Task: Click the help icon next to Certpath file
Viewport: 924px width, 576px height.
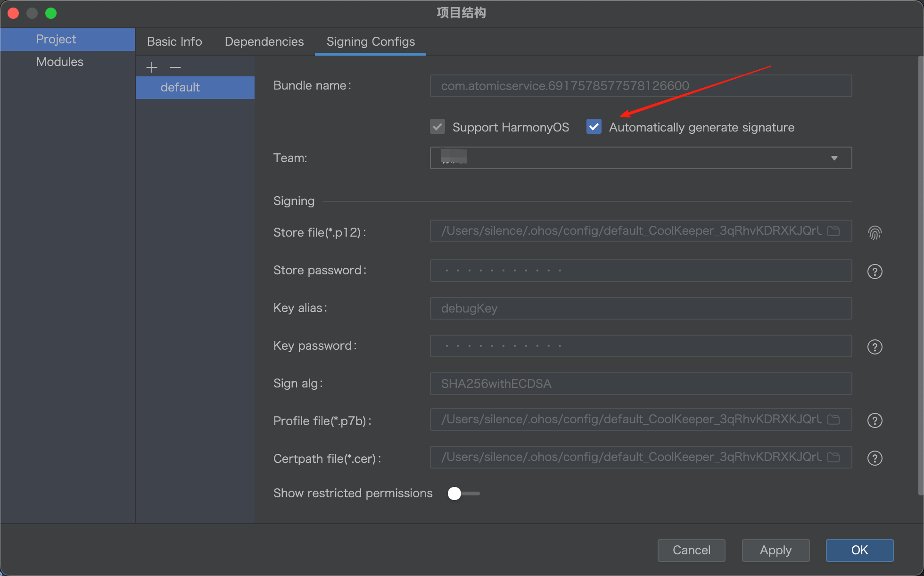Action: click(874, 458)
